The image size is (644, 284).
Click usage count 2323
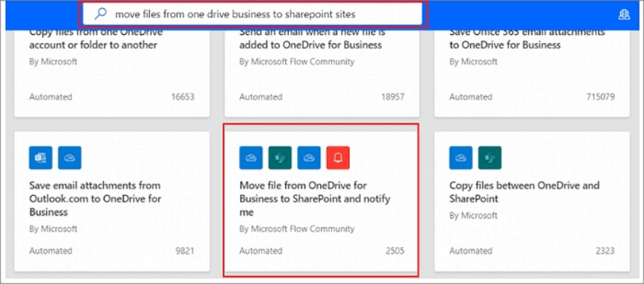tap(605, 251)
